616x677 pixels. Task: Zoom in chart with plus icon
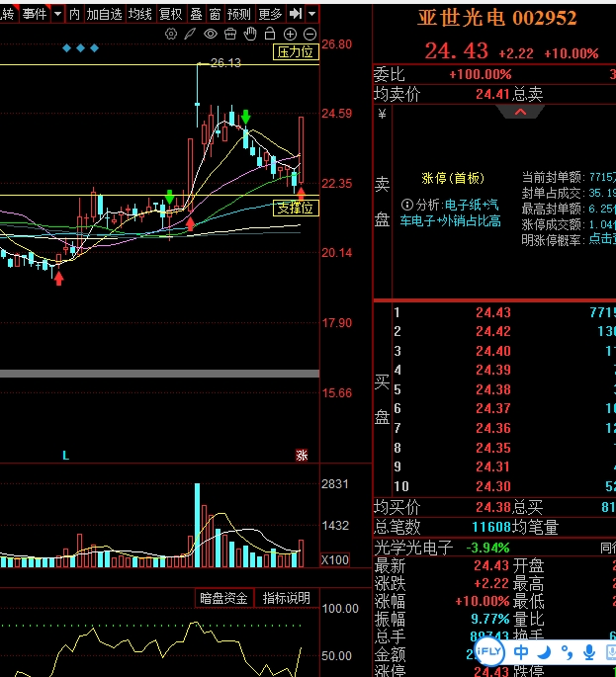290,35
